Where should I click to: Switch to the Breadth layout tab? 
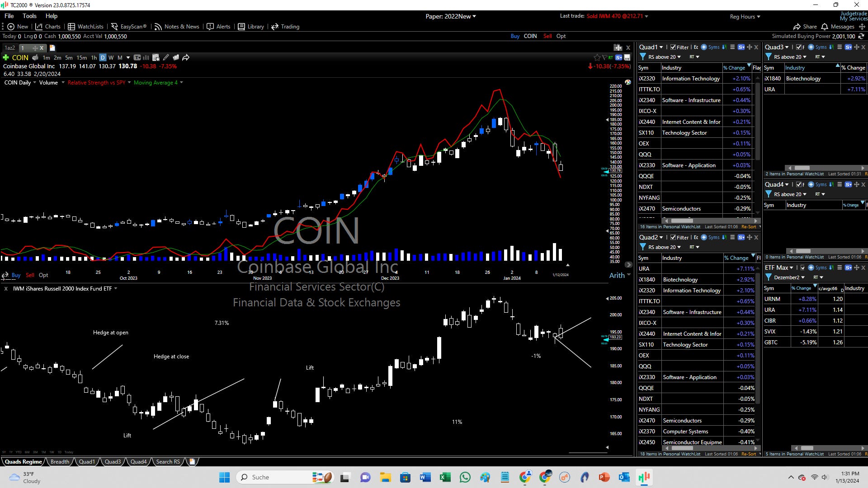[x=60, y=462]
